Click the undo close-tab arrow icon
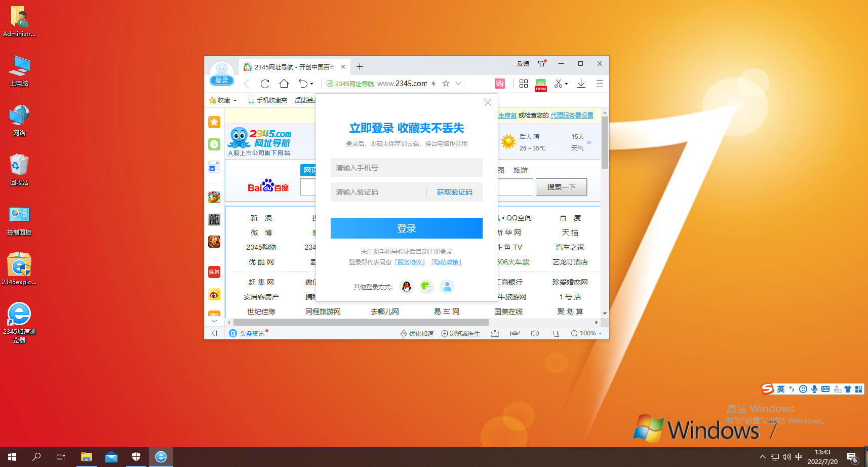 click(x=303, y=84)
